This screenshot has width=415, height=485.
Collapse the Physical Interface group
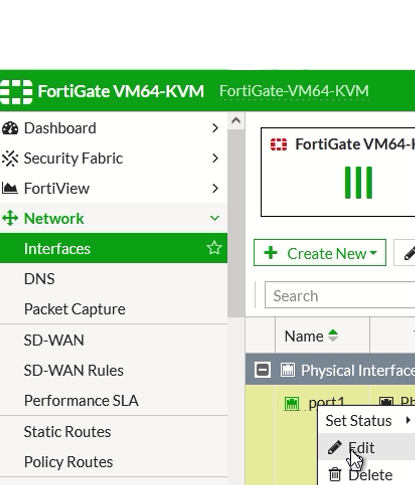click(262, 370)
